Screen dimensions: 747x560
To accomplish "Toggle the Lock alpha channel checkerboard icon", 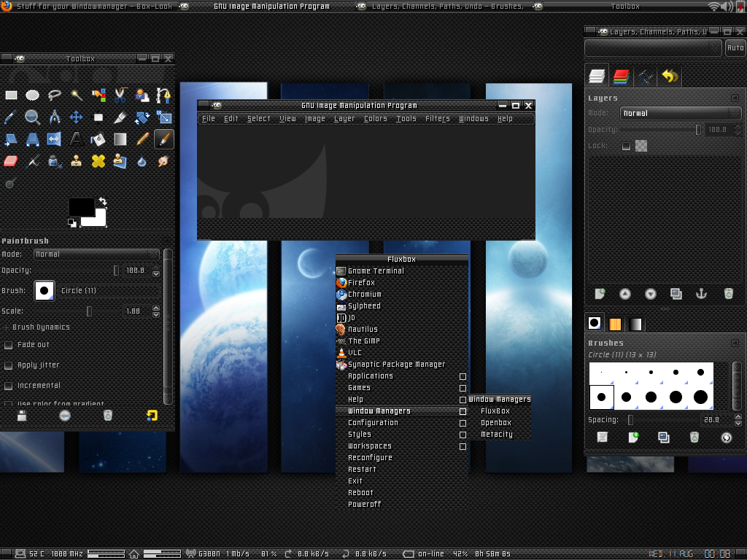I will [x=641, y=146].
